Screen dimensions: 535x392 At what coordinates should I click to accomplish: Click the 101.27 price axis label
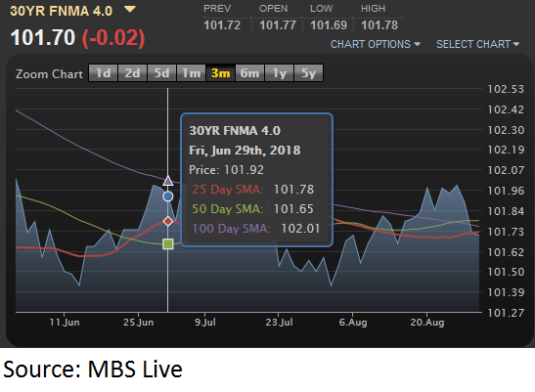point(506,313)
